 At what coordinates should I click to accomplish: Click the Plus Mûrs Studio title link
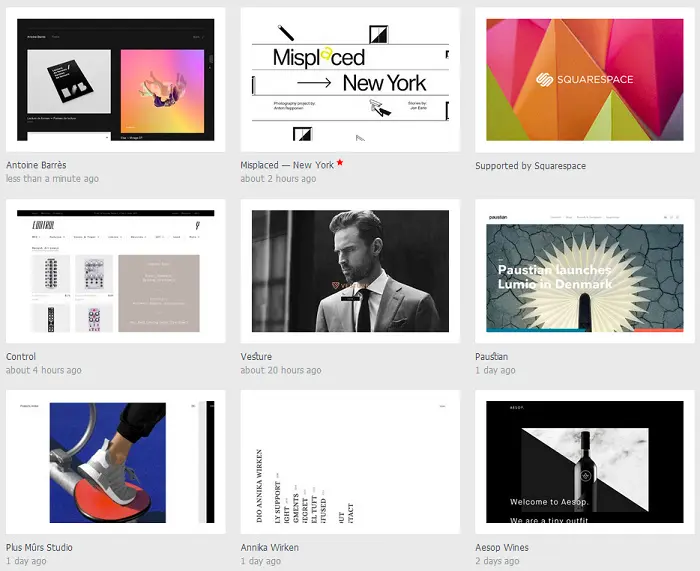pyautogui.click(x=39, y=547)
